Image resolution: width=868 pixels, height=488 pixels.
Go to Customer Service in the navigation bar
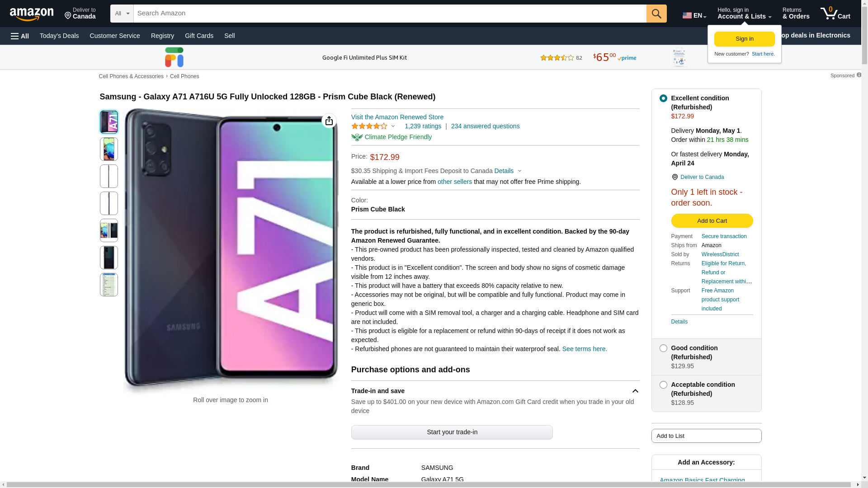pyautogui.click(x=115, y=36)
